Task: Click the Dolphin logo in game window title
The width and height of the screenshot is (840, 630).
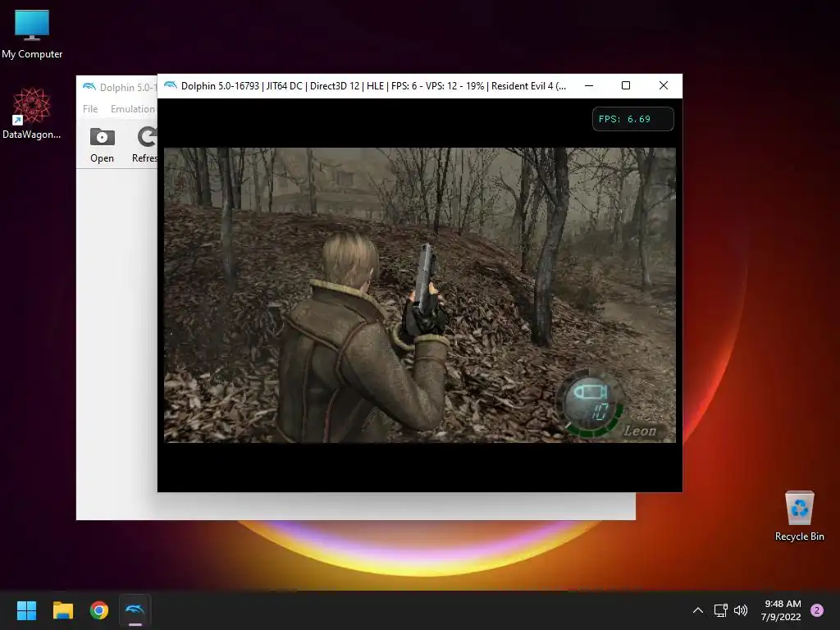Action: click(x=171, y=85)
